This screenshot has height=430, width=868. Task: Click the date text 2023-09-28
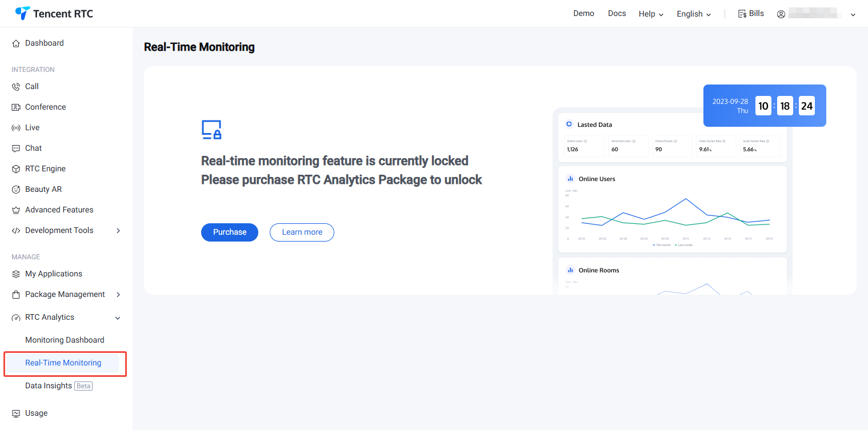click(730, 102)
